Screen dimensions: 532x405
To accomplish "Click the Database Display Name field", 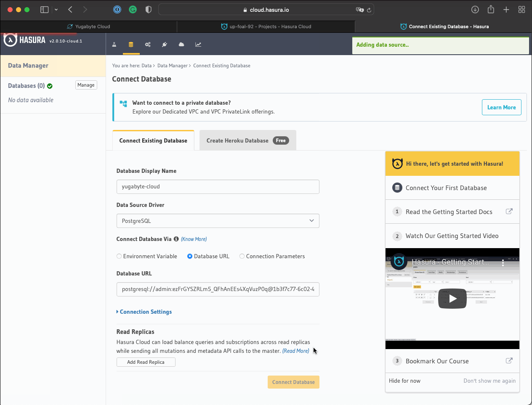I will (x=218, y=187).
